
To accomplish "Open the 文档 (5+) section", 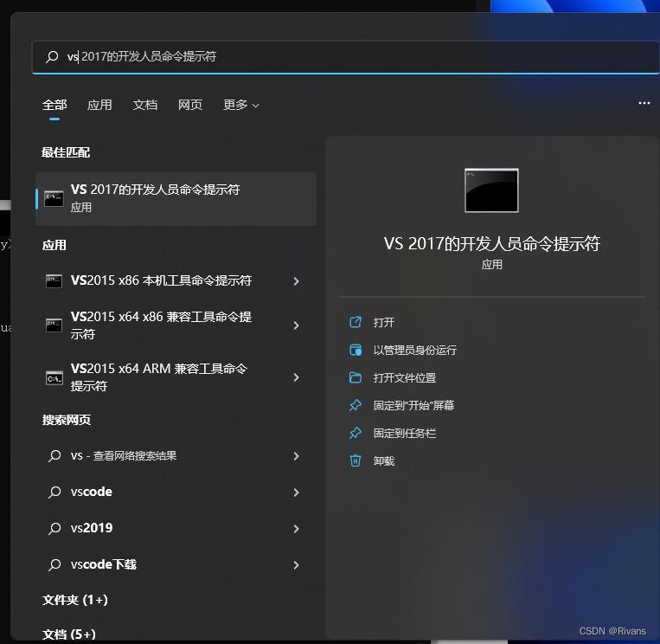I will pyautogui.click(x=69, y=634).
